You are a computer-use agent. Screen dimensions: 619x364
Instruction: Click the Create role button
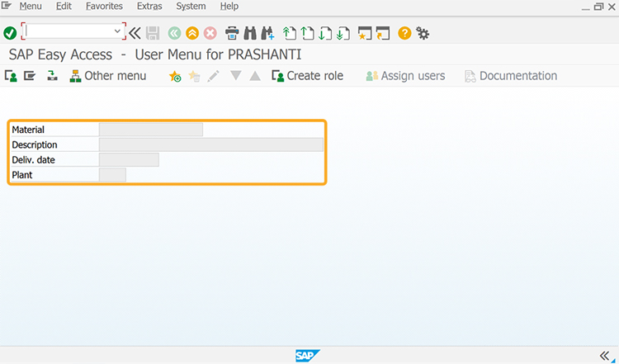[x=308, y=75]
